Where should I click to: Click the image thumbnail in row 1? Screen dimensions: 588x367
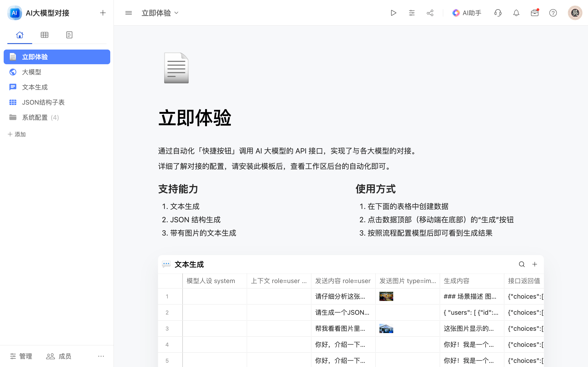click(x=386, y=296)
